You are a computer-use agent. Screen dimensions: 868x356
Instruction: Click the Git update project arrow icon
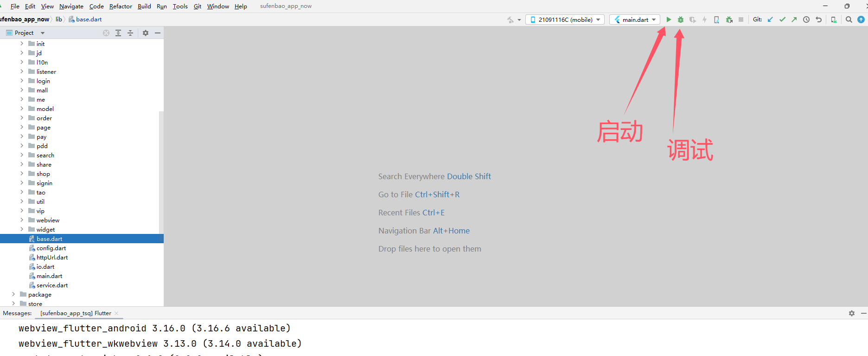[x=770, y=19]
